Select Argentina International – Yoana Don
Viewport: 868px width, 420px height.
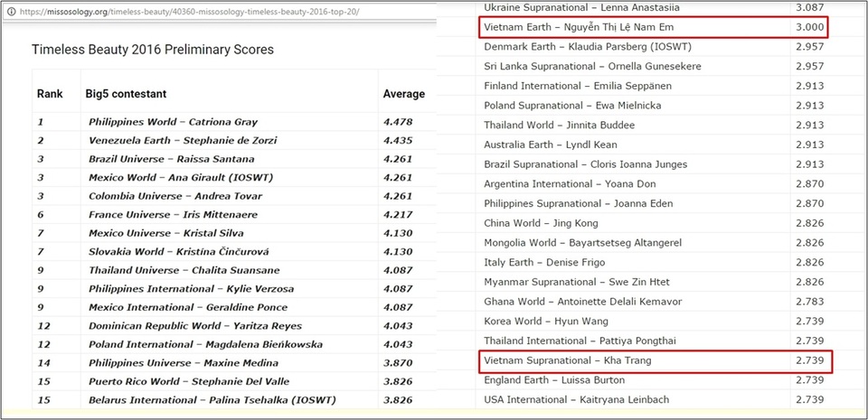571,184
